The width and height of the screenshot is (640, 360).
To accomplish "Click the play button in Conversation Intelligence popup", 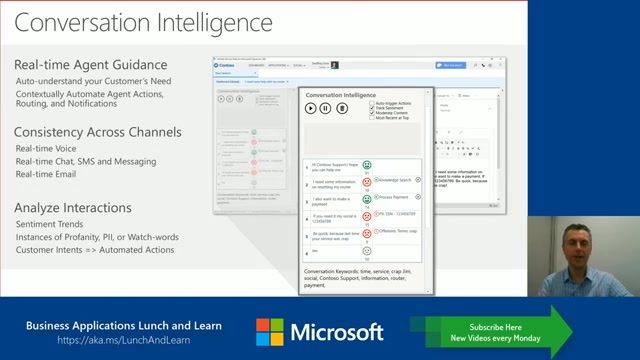I will pyautogui.click(x=310, y=108).
